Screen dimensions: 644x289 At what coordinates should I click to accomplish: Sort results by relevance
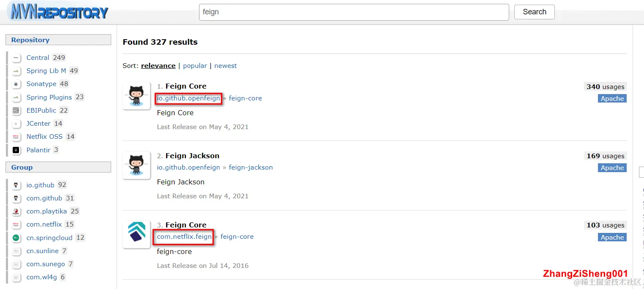tap(158, 66)
